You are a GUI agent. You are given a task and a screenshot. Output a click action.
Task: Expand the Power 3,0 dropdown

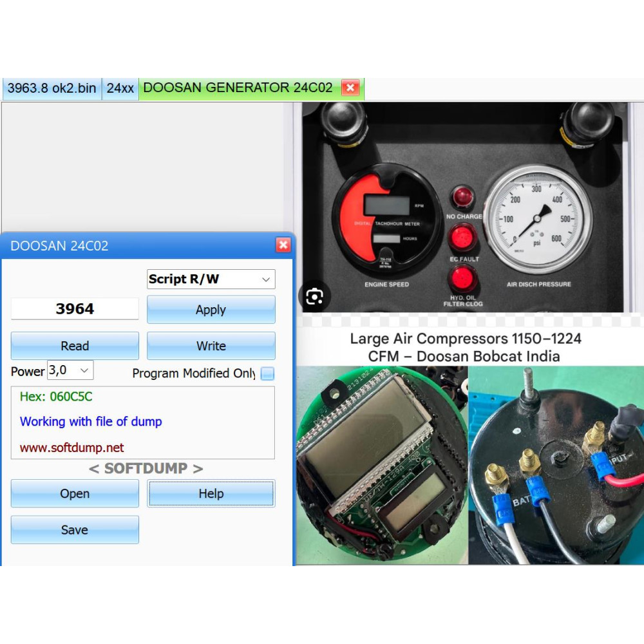(x=70, y=370)
